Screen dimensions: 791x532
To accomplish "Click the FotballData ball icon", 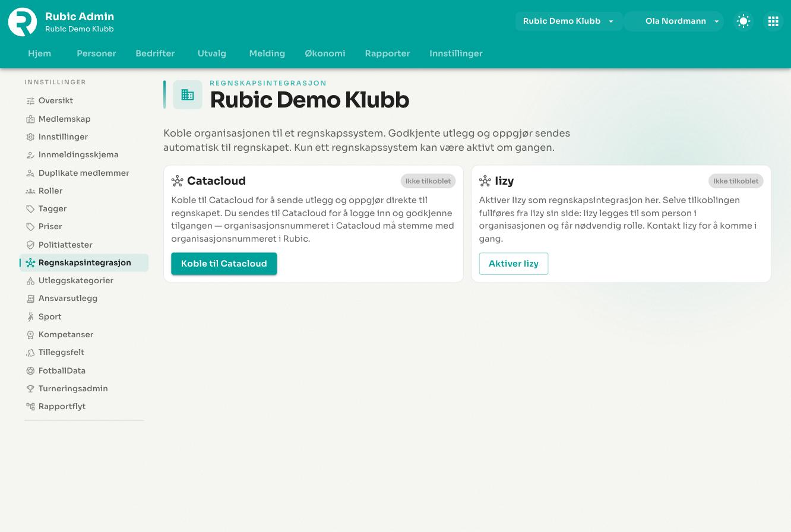I will (30, 370).
